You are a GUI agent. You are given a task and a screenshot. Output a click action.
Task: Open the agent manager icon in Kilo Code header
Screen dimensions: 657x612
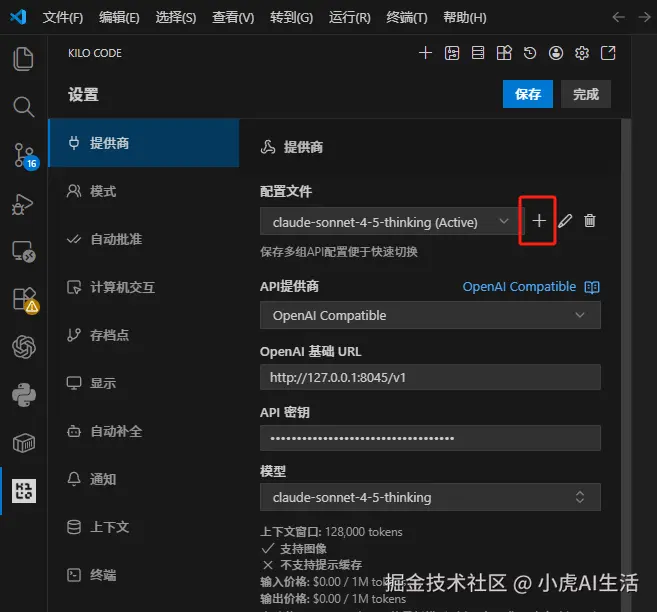(452, 53)
